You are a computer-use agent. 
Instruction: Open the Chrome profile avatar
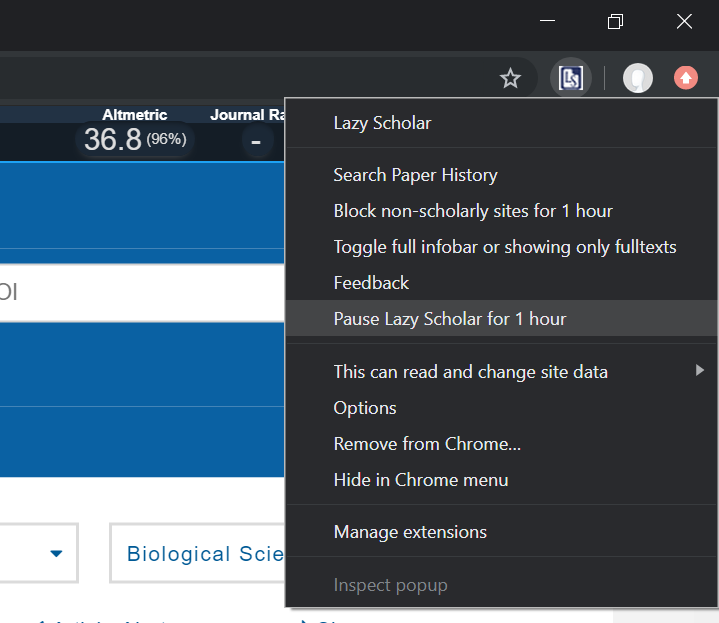click(x=637, y=78)
